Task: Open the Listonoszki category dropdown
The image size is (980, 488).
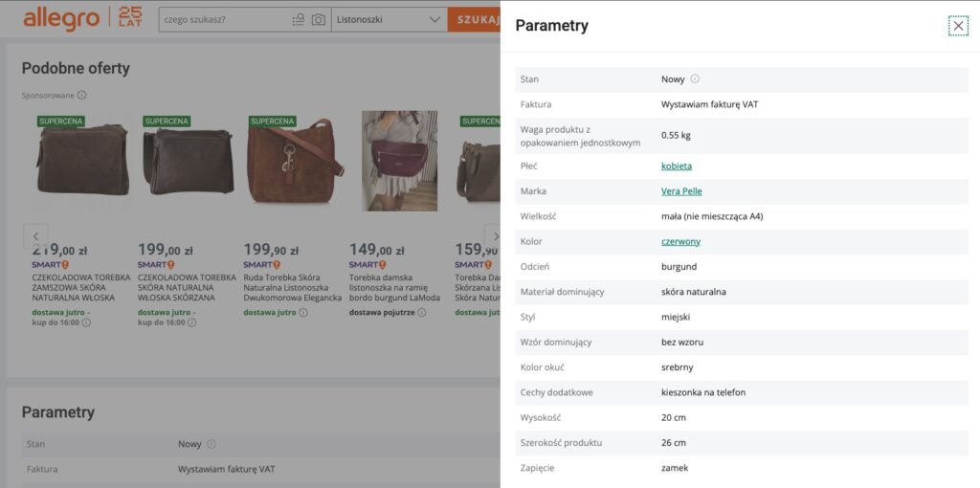Action: pos(389,19)
